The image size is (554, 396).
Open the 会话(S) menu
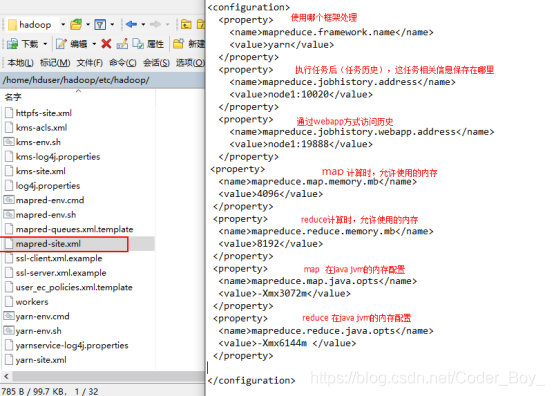click(x=156, y=63)
